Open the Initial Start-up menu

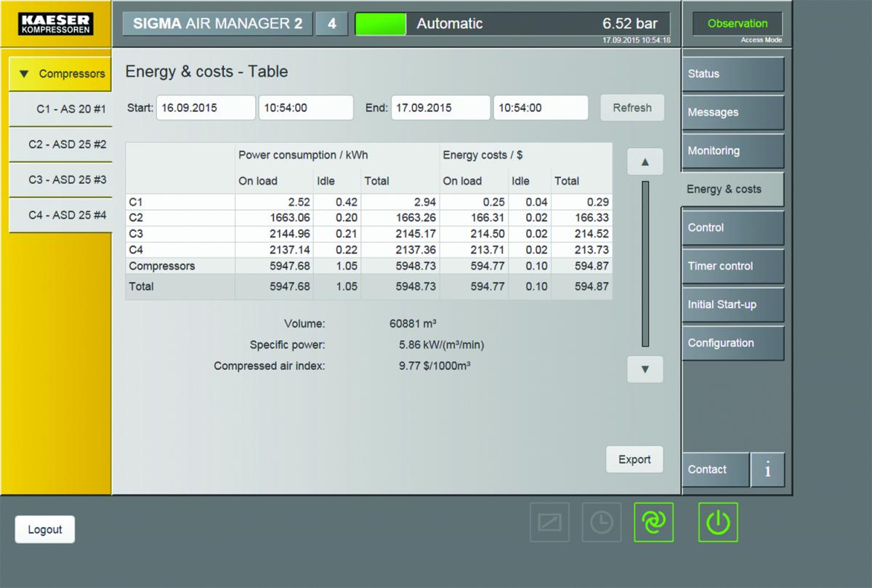[x=732, y=305]
